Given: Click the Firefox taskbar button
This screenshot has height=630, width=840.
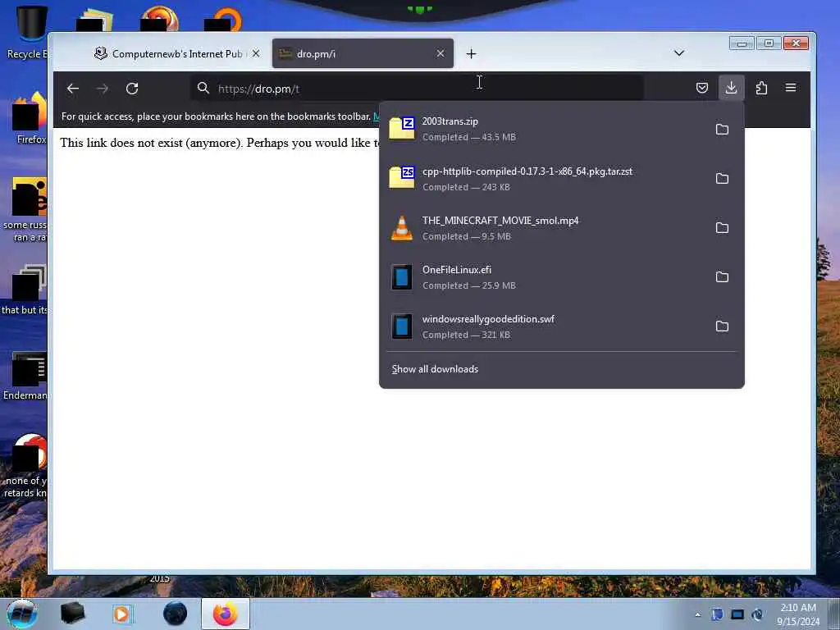Looking at the screenshot, I should tap(225, 614).
